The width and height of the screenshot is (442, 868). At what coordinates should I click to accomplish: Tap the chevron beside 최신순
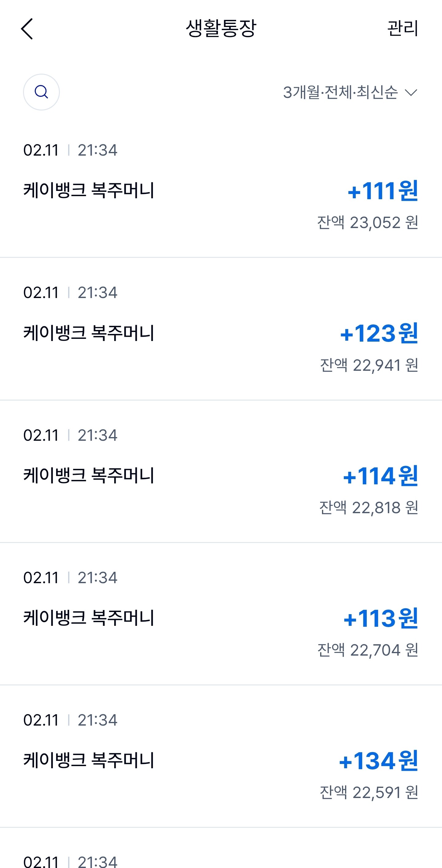click(x=411, y=92)
